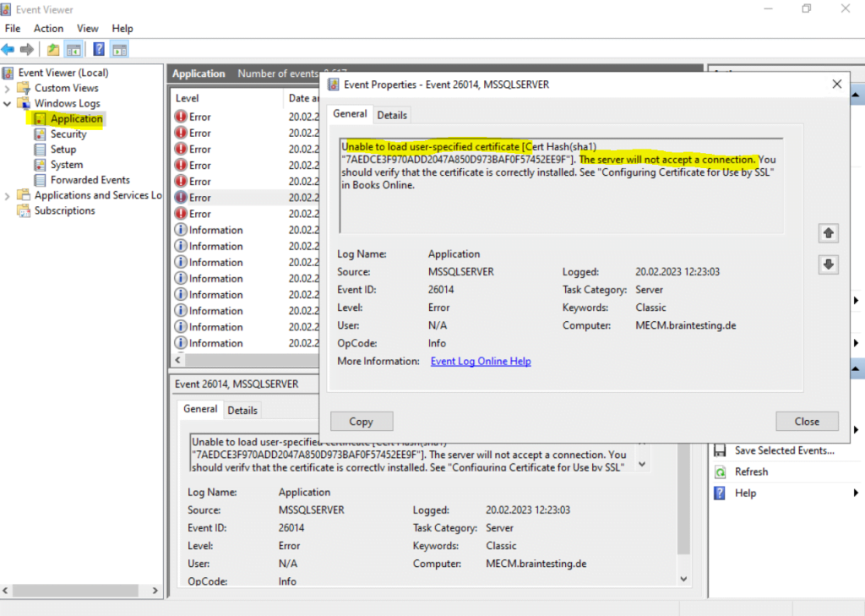Select General tab in Event Properties dialog

(x=350, y=114)
